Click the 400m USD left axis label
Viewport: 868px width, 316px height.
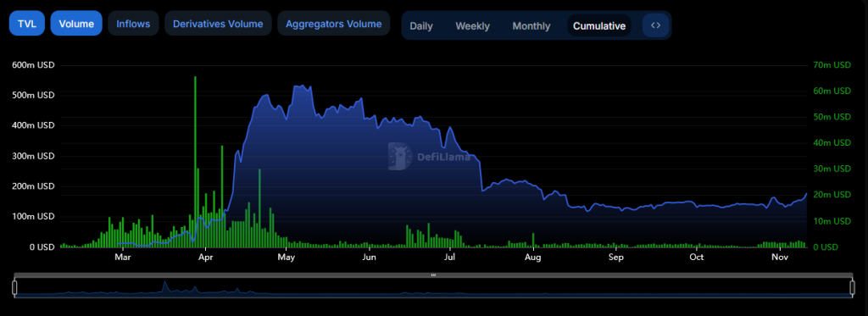pos(33,125)
